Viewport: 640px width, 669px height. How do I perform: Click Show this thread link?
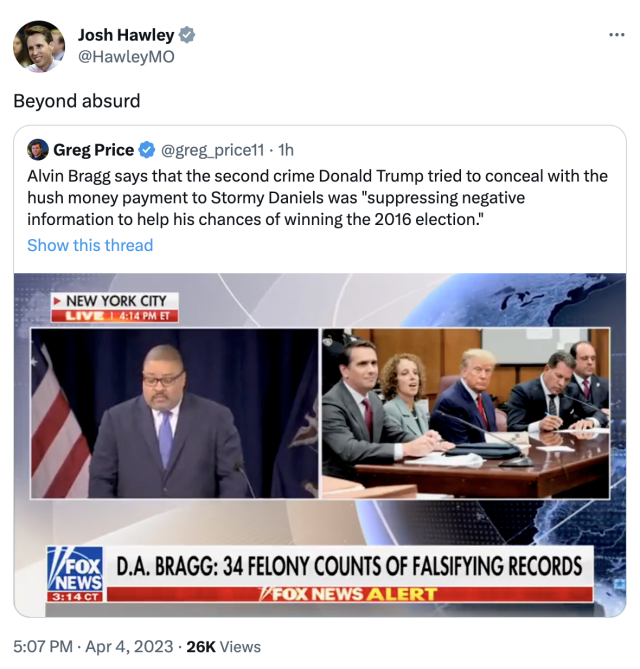coord(90,245)
